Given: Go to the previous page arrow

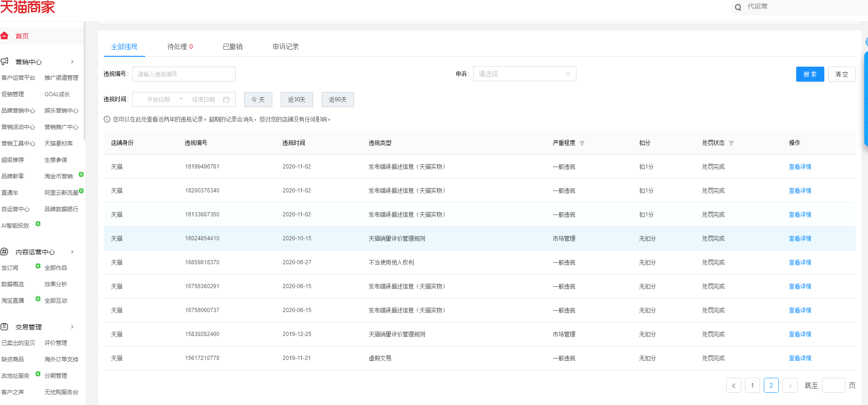Looking at the screenshot, I should [734, 385].
